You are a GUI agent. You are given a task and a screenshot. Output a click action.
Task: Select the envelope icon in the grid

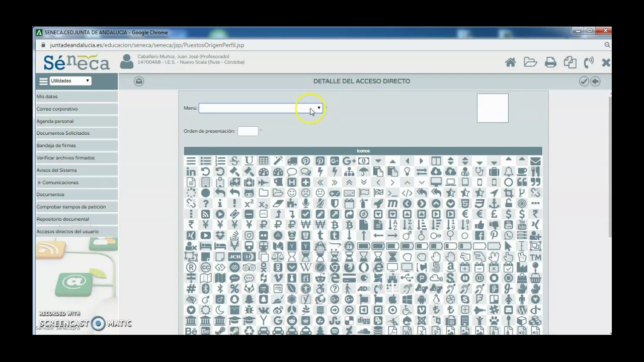point(535,161)
